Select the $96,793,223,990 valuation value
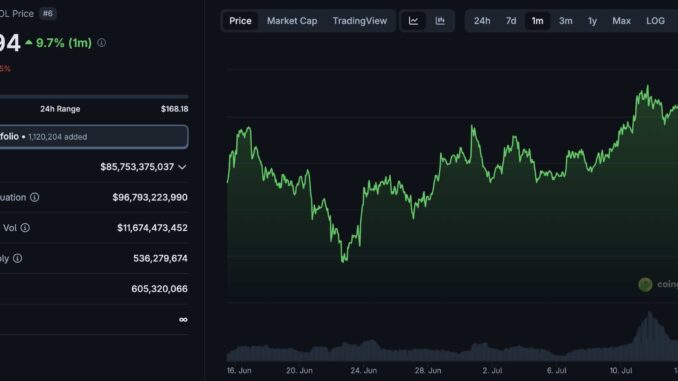 (x=150, y=197)
